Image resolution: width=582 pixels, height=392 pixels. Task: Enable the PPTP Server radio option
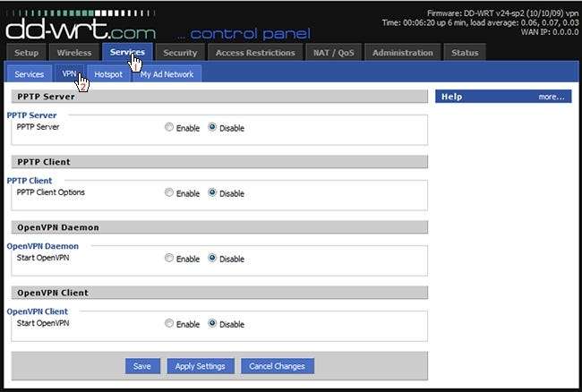tap(169, 127)
